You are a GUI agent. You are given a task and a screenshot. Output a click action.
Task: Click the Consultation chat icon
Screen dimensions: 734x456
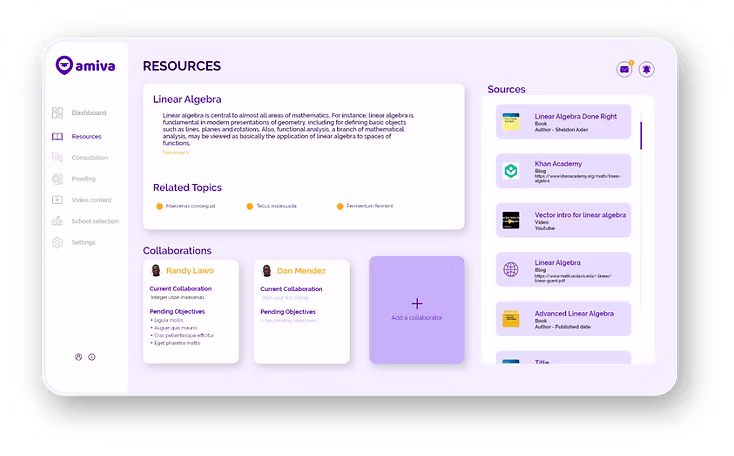click(x=57, y=157)
